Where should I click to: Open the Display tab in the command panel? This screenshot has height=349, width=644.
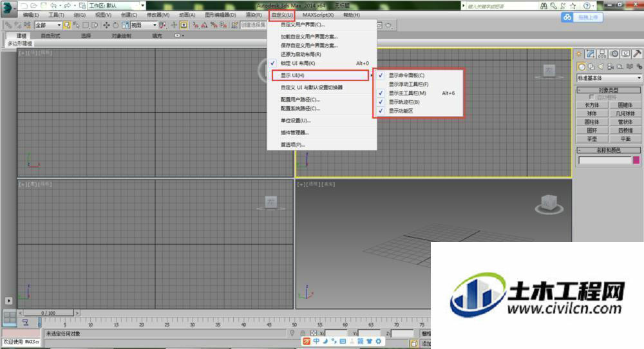tap(625, 54)
